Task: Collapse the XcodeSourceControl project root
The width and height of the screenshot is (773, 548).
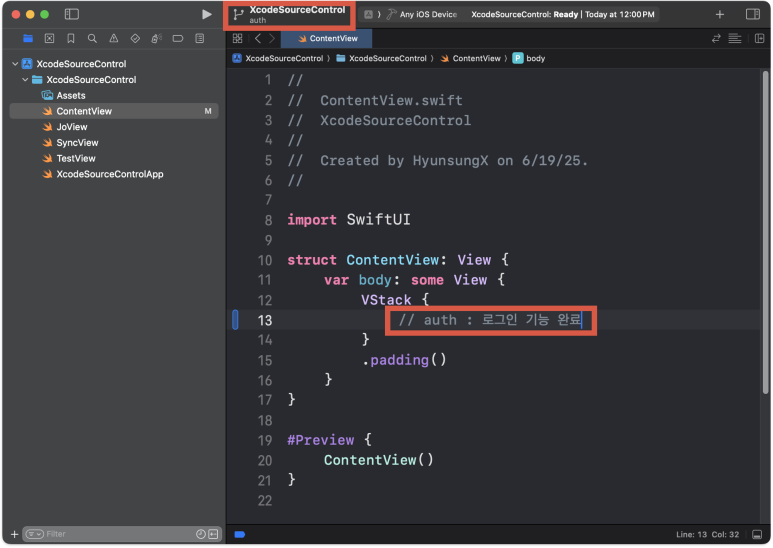Action: point(15,64)
